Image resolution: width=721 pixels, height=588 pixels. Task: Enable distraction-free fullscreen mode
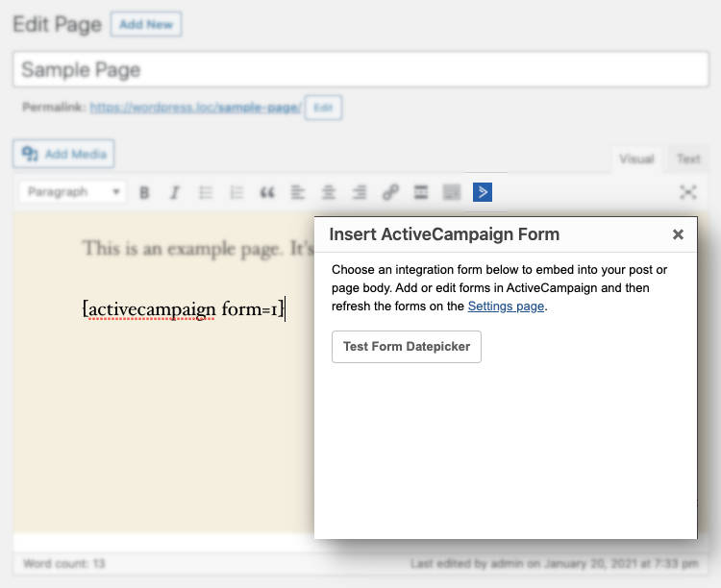coord(688,192)
